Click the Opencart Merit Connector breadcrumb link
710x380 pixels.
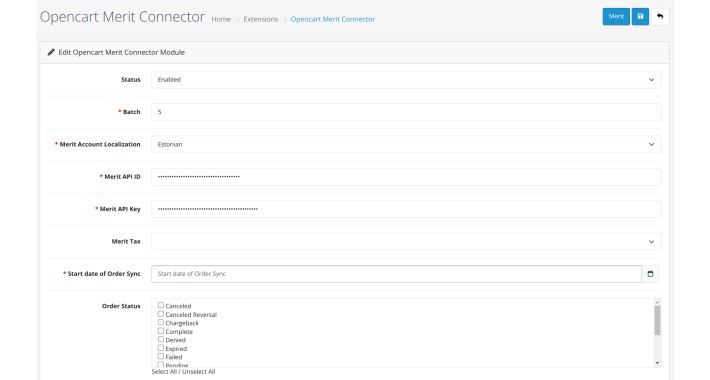coord(333,19)
